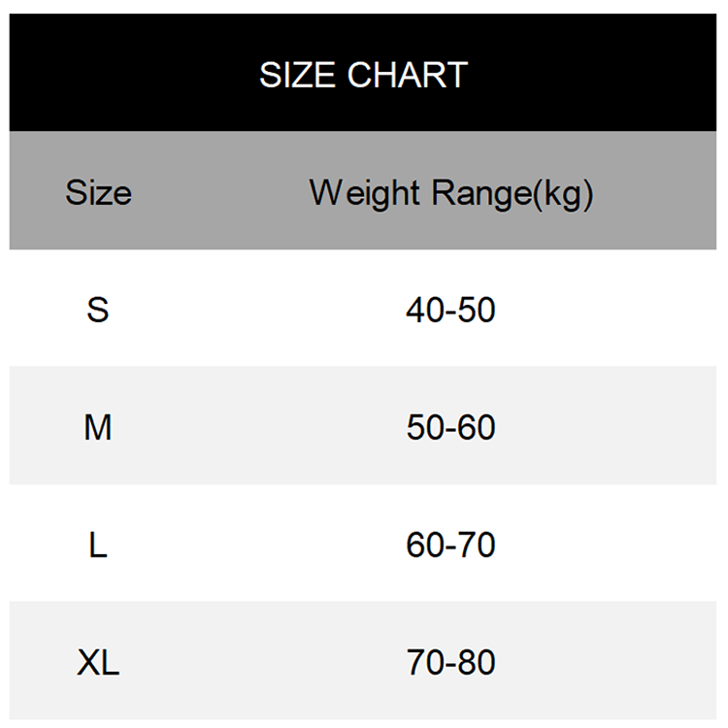
Task: Select the L size cell
Action: (98, 545)
